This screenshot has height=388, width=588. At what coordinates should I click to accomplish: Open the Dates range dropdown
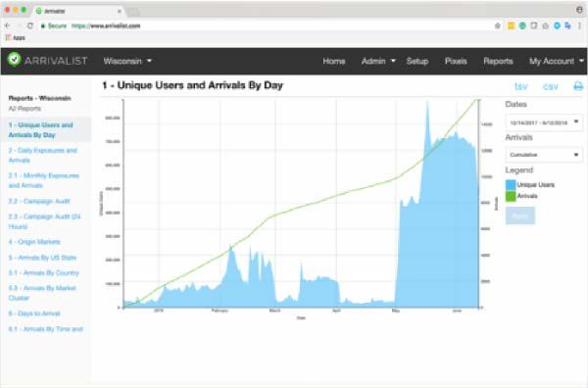(x=544, y=122)
